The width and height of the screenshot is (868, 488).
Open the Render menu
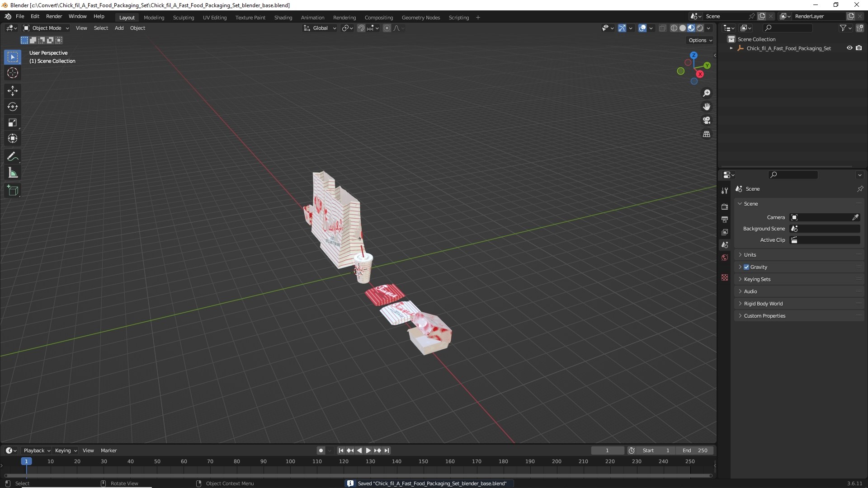click(54, 16)
